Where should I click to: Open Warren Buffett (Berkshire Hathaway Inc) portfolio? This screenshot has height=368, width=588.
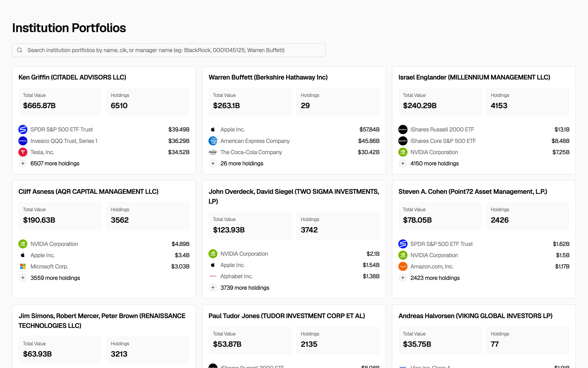(268, 77)
